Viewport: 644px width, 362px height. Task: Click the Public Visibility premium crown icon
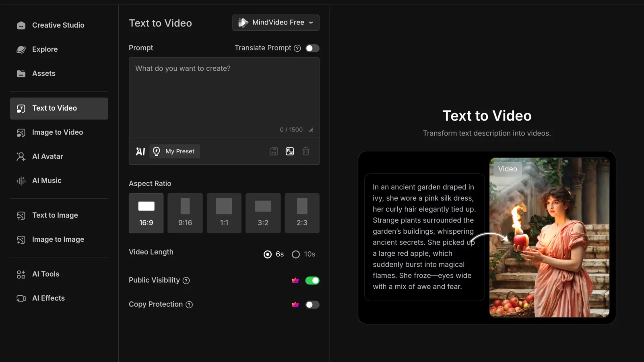click(x=295, y=280)
